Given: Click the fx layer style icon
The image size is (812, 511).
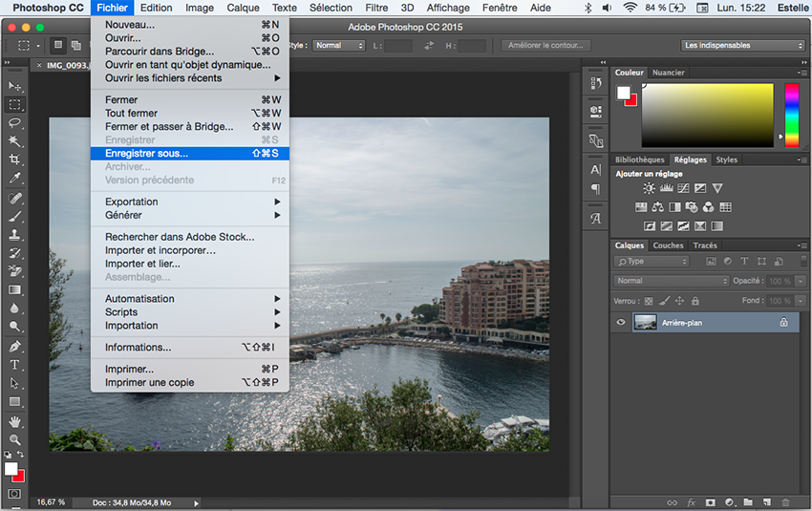Looking at the screenshot, I should (691, 501).
